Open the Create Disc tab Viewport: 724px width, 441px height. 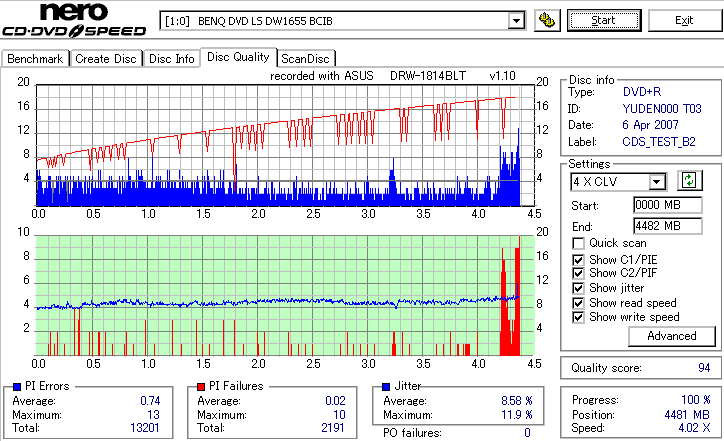pos(106,59)
